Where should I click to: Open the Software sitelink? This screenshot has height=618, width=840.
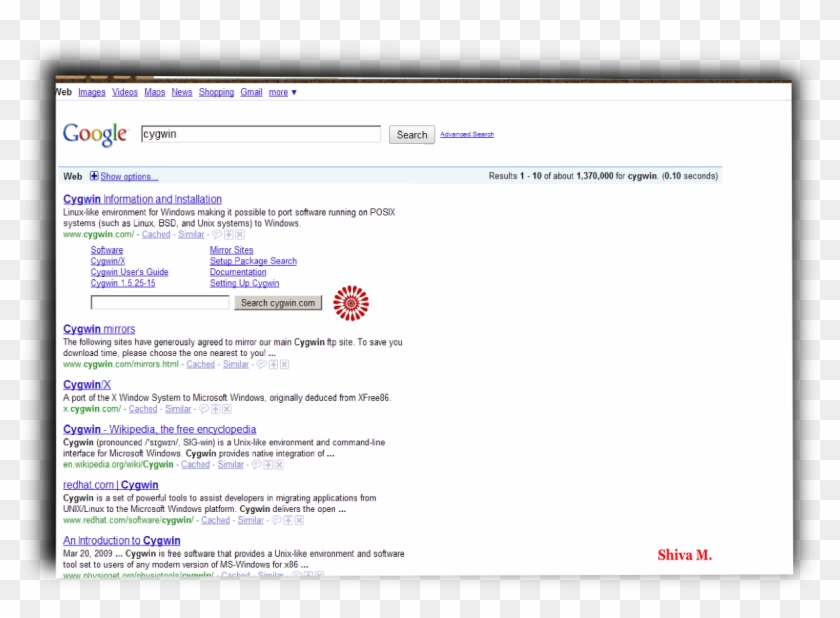click(107, 250)
